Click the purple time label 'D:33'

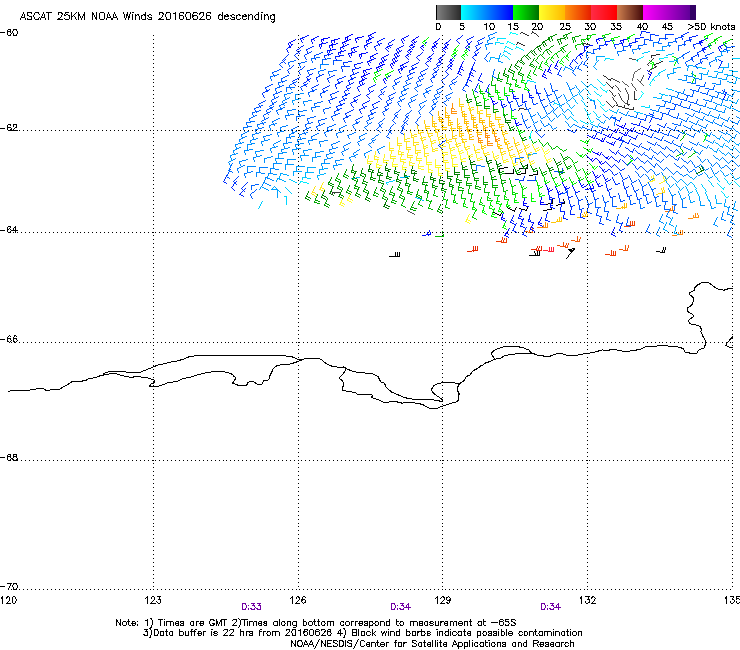pyautogui.click(x=251, y=607)
